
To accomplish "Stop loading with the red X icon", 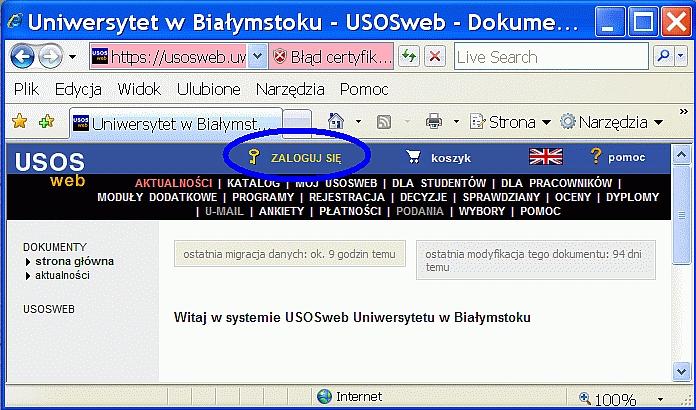I will click(435, 56).
